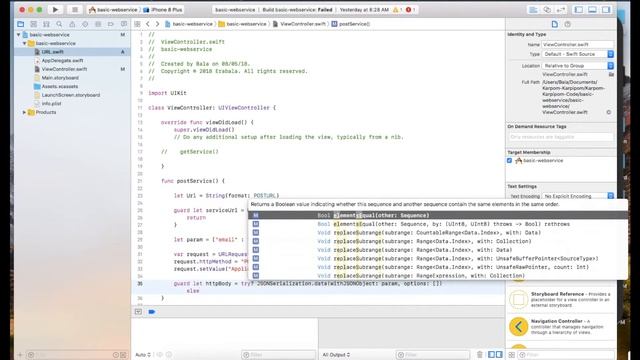Click the red error indicator in toolbar
Screen dimensions: 640x360
tap(410, 9)
